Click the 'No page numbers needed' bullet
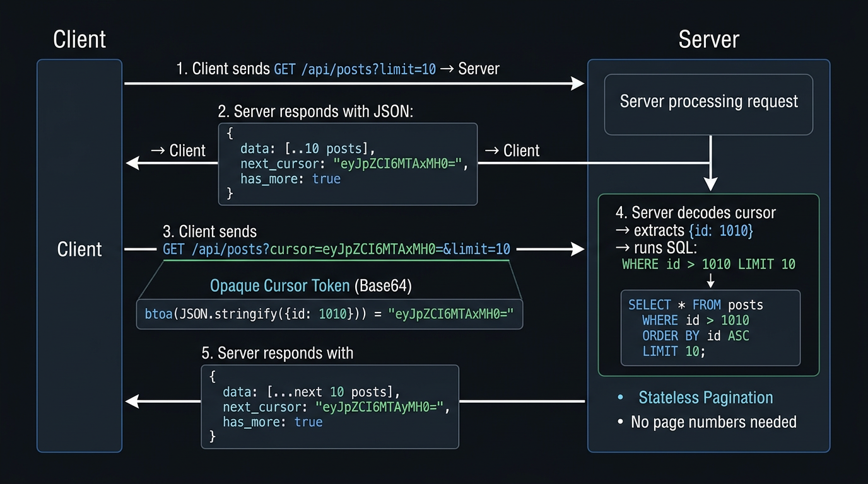868x484 pixels. [713, 422]
